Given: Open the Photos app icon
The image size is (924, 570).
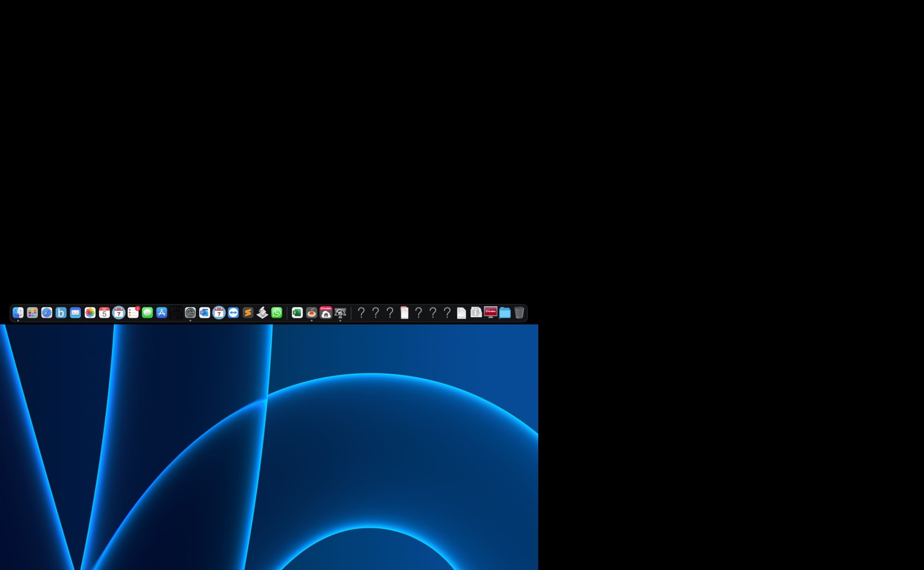Looking at the screenshot, I should tap(90, 313).
